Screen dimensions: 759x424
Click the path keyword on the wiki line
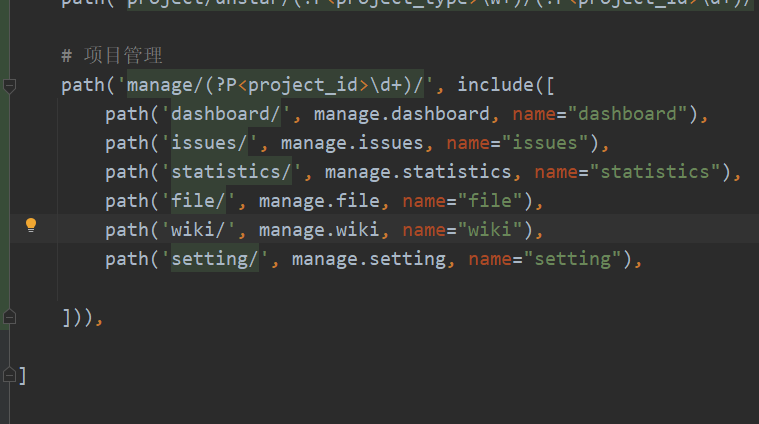(x=127, y=230)
